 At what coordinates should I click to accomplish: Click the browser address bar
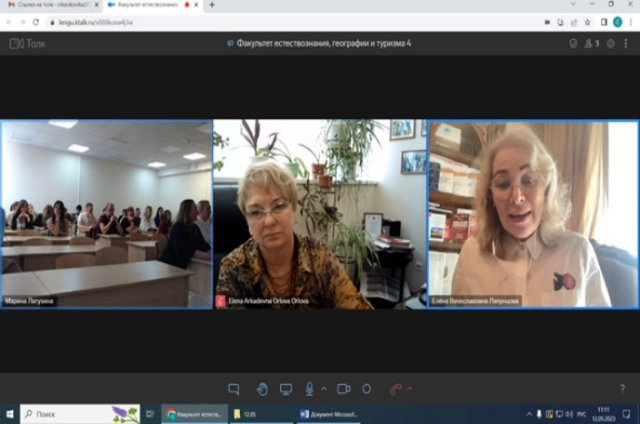pyautogui.click(x=294, y=22)
